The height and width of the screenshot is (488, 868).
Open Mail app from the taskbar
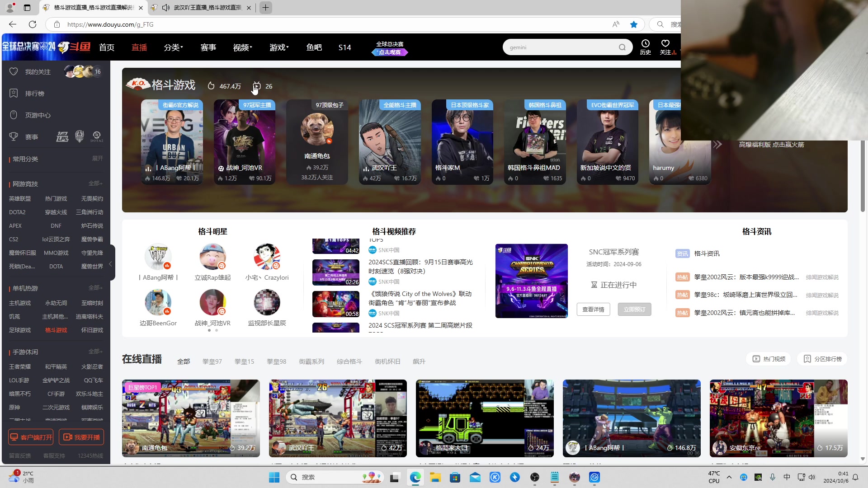click(x=475, y=477)
